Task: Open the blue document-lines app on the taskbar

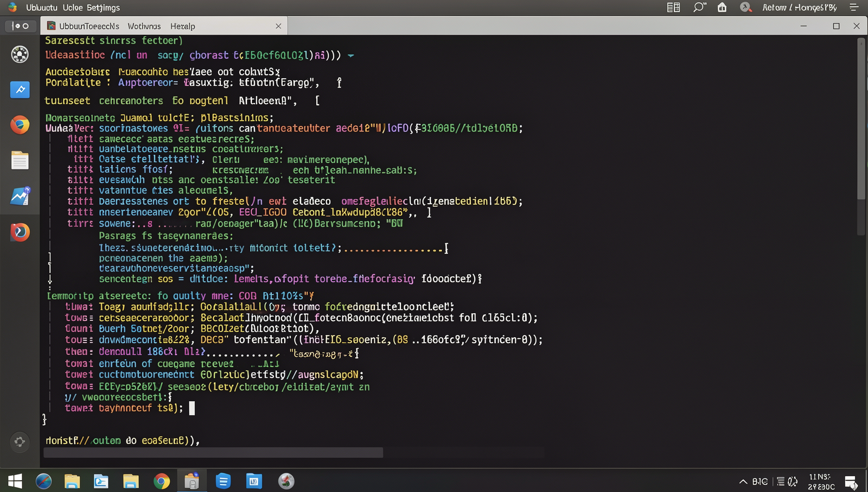Action: (x=223, y=481)
